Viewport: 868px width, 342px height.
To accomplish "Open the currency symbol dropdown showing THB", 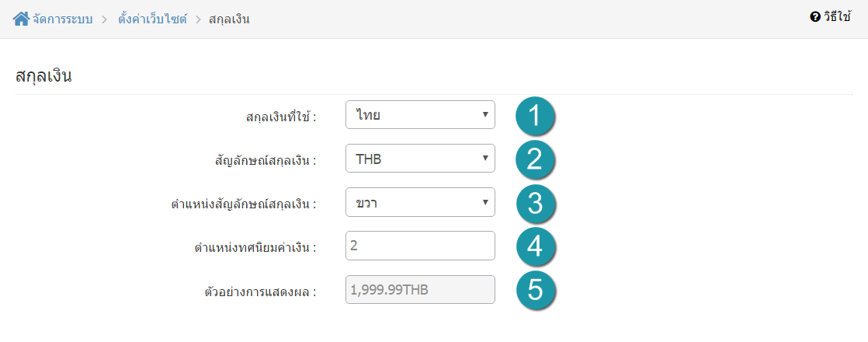I will click(x=420, y=159).
